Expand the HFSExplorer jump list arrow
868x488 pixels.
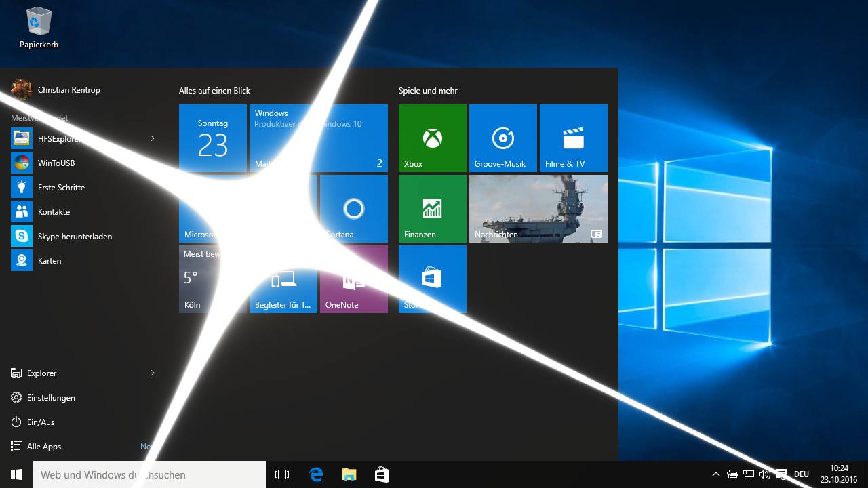(153, 138)
